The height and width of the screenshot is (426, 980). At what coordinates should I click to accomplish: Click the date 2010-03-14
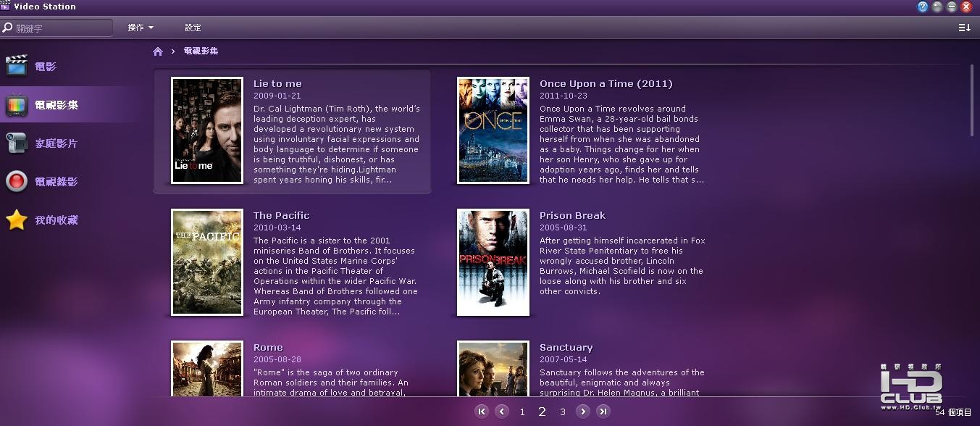pos(277,227)
